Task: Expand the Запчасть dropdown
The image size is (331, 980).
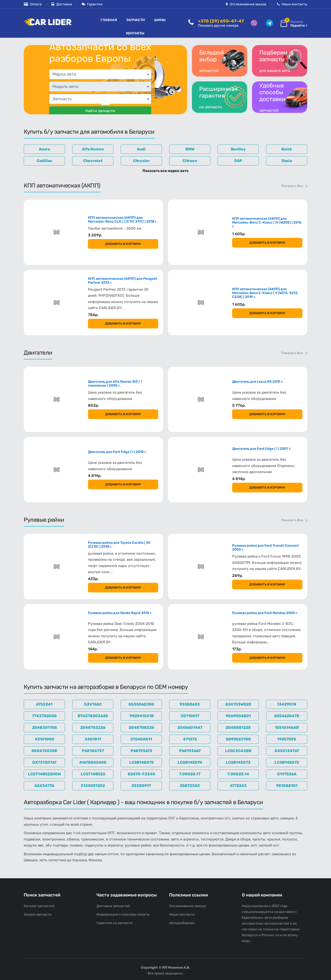Action: coord(100,99)
